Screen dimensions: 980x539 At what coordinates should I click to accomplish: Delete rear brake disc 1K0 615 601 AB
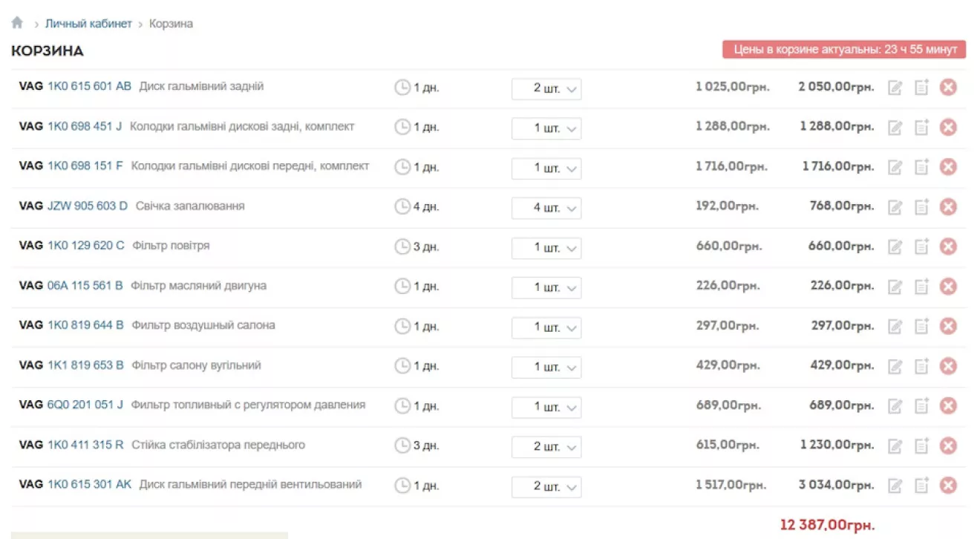948,88
